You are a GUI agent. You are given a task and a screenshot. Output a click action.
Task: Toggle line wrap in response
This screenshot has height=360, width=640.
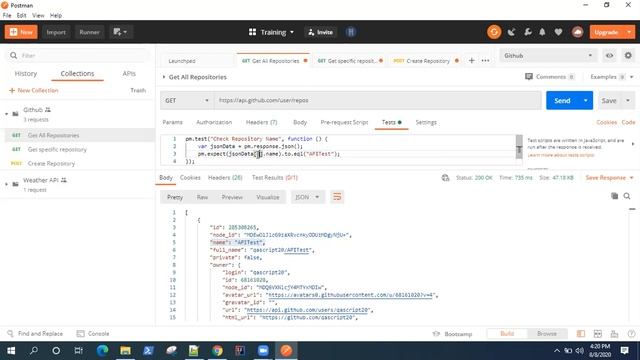[337, 197]
